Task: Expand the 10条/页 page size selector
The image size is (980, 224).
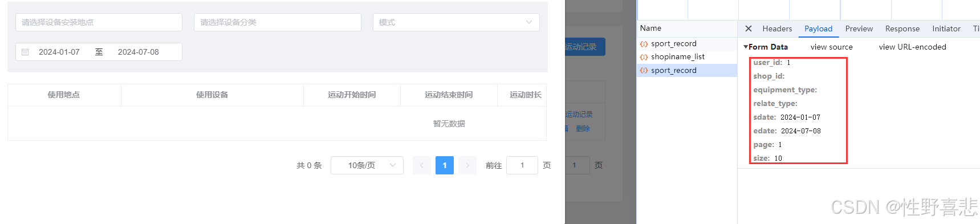Action: coord(367,165)
